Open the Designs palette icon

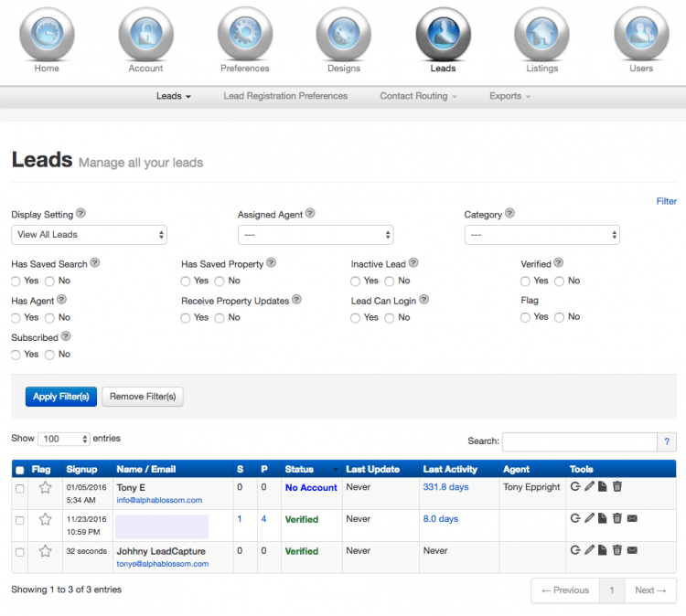click(344, 34)
